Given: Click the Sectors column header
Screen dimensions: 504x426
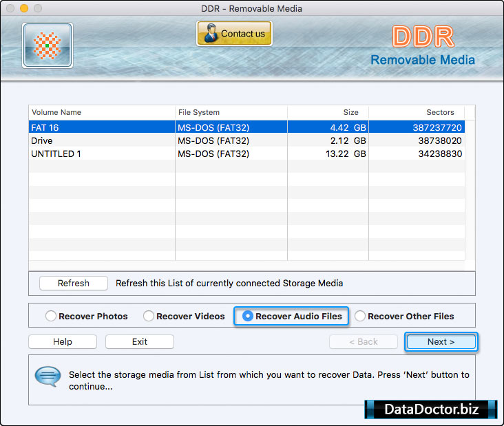Looking at the screenshot, I should click(417, 112).
